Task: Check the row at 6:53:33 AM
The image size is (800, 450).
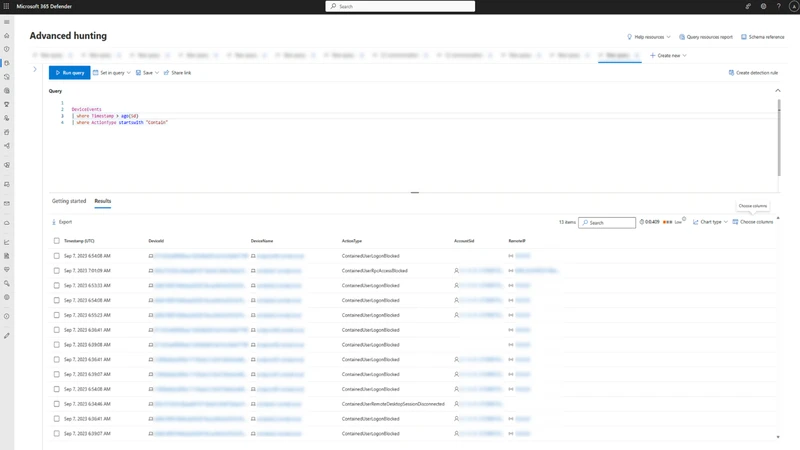Action: pos(57,286)
